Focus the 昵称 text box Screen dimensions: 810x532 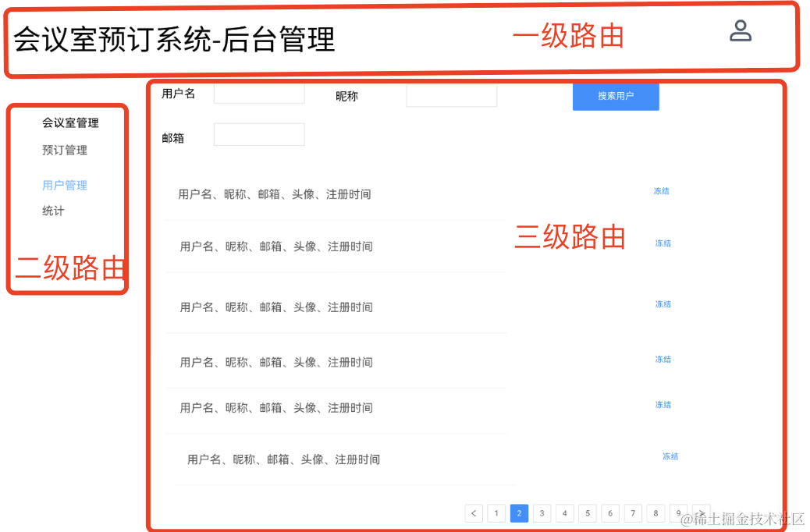click(x=451, y=96)
